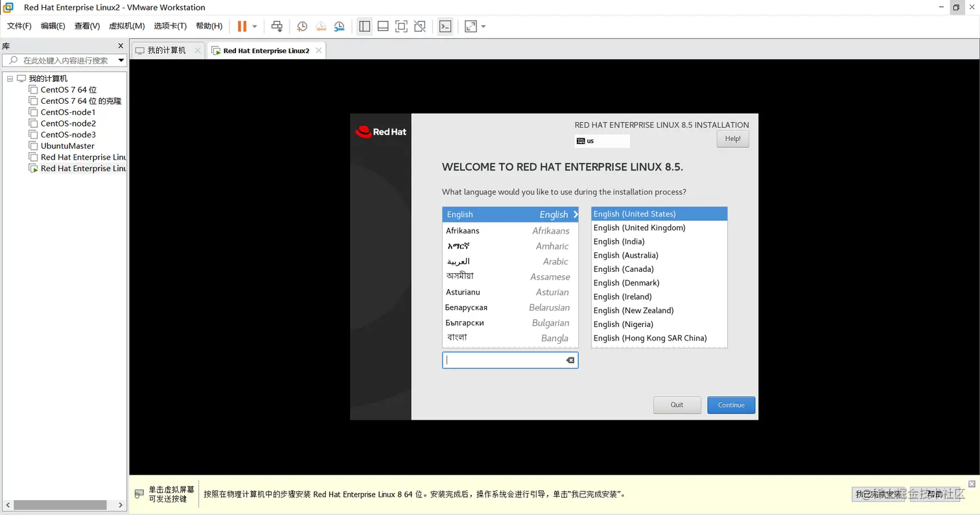Open the 查看(V) menu
Image resolution: width=980 pixels, height=515 pixels.
pyautogui.click(x=87, y=26)
